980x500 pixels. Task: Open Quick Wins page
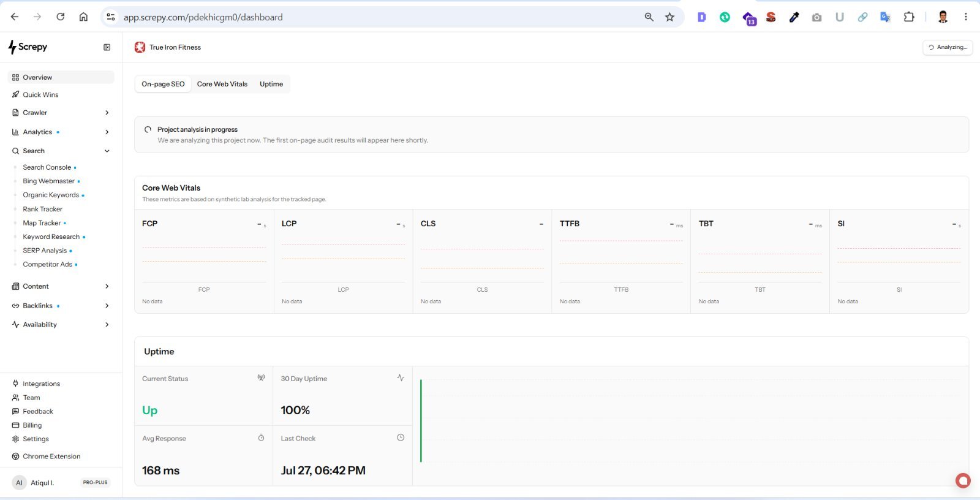pos(40,95)
